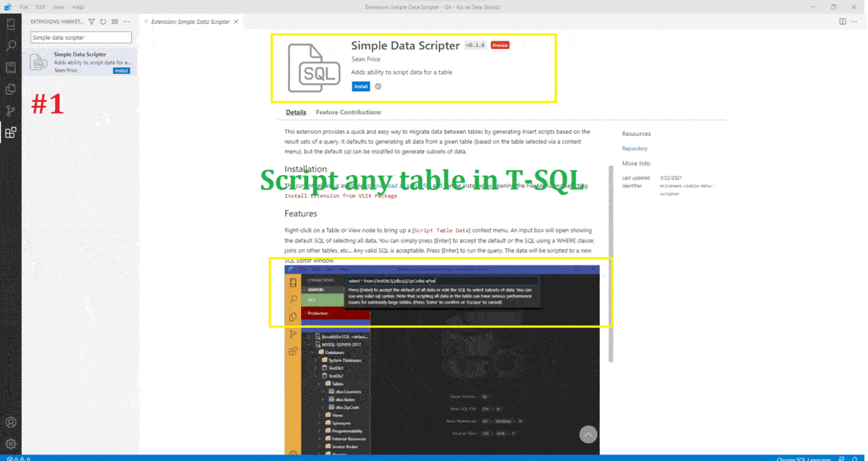Close the Simple Data Scripter editor tab

pos(236,22)
